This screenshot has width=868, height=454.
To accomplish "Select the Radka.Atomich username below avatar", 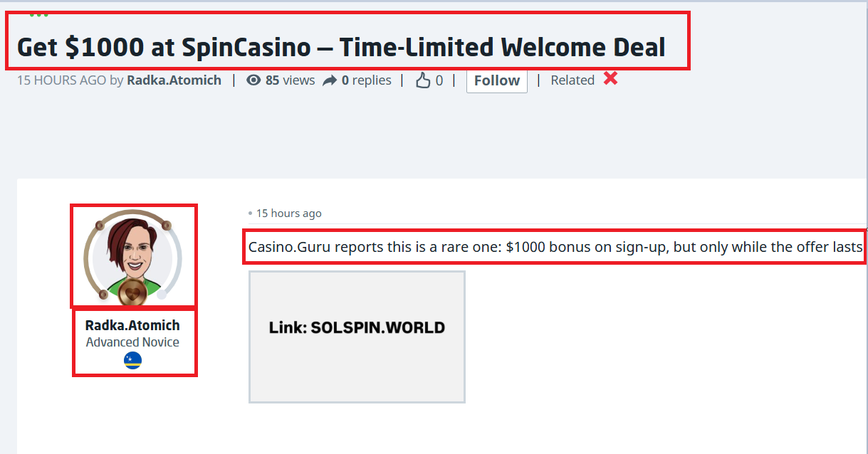I will click(x=132, y=325).
